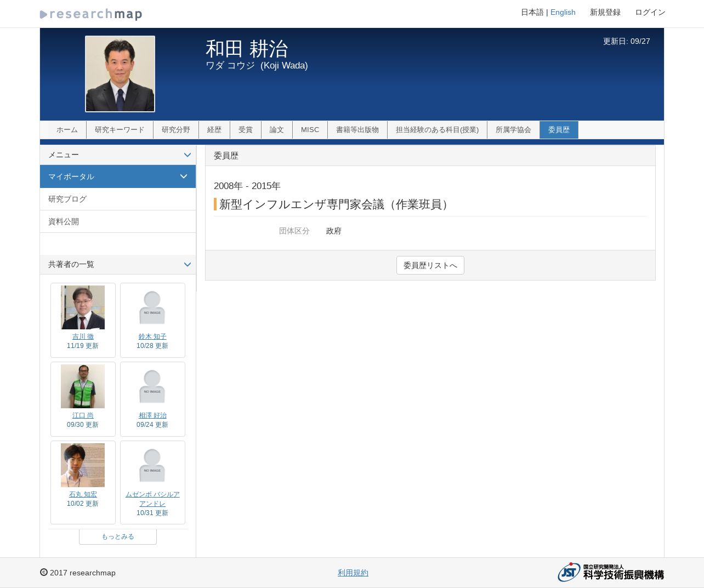Screen dimensions: 704x588
Task: Click the researchmap logo
Action: point(91,14)
